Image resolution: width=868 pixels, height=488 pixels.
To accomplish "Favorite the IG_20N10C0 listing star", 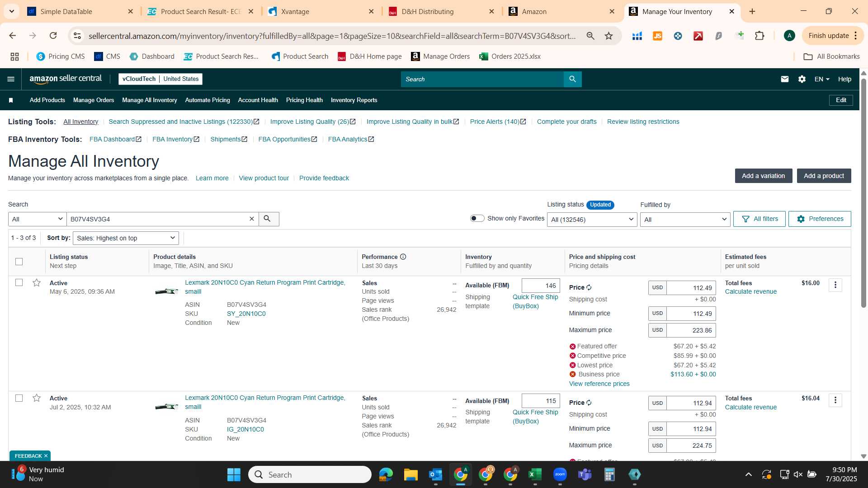I will (x=37, y=398).
